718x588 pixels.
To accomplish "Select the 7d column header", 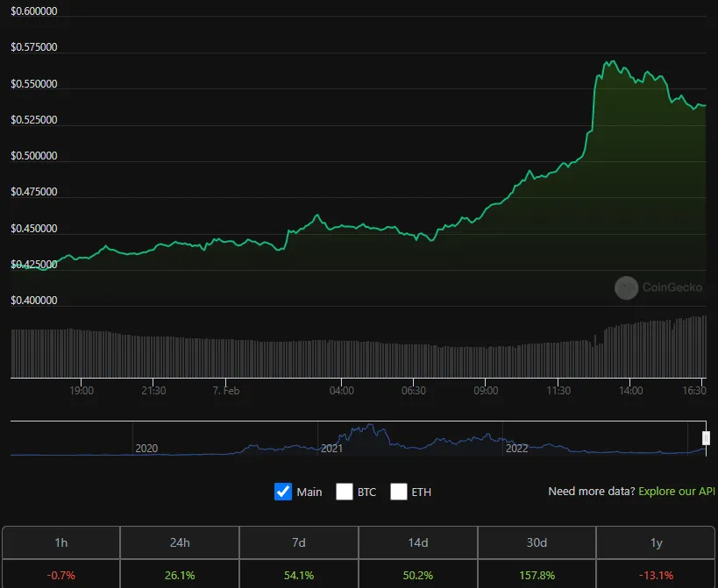I will click(x=299, y=542).
